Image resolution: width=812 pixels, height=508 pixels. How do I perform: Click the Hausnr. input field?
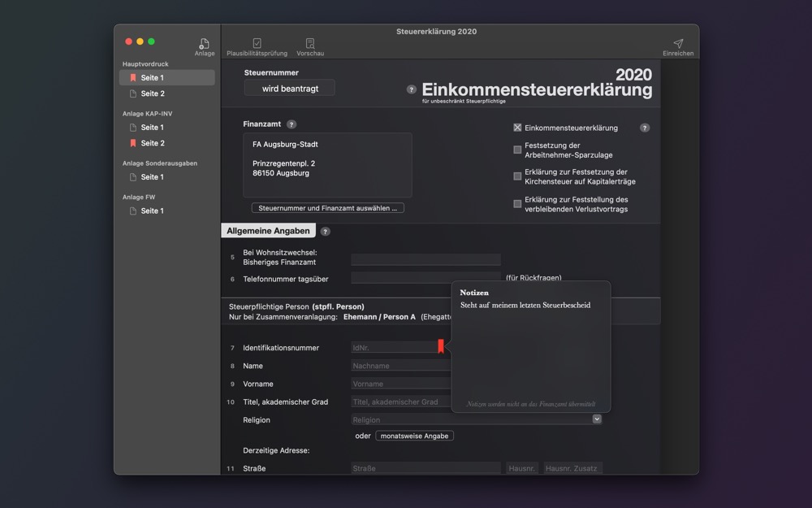(x=522, y=468)
